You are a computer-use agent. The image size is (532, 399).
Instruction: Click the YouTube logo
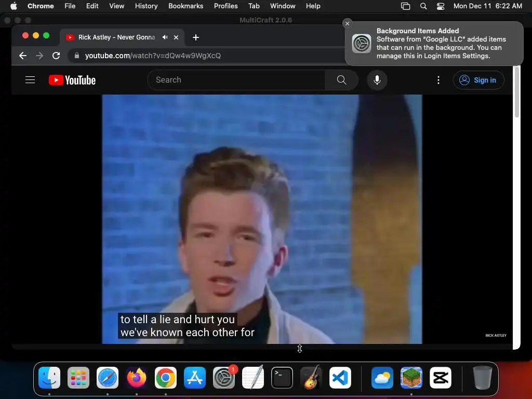(72, 80)
